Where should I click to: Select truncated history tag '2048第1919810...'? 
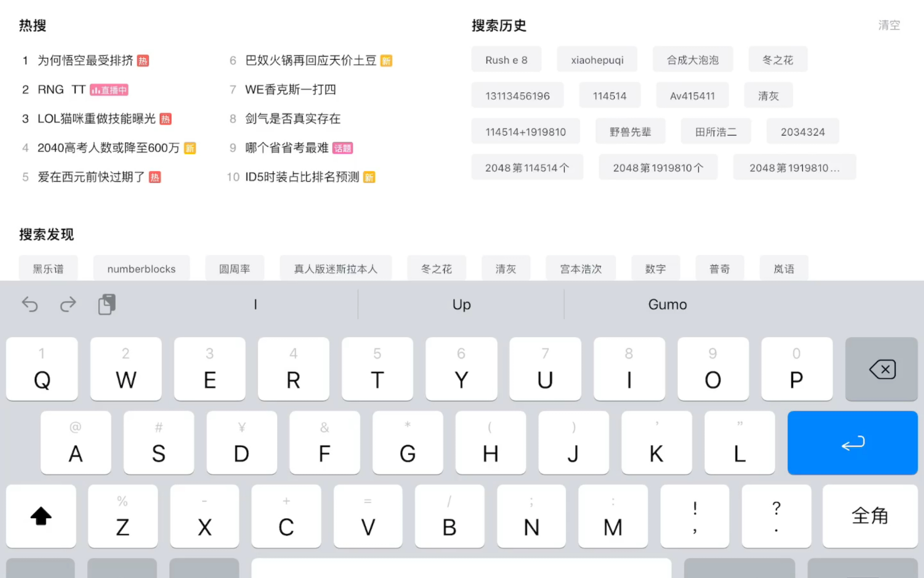pos(794,167)
